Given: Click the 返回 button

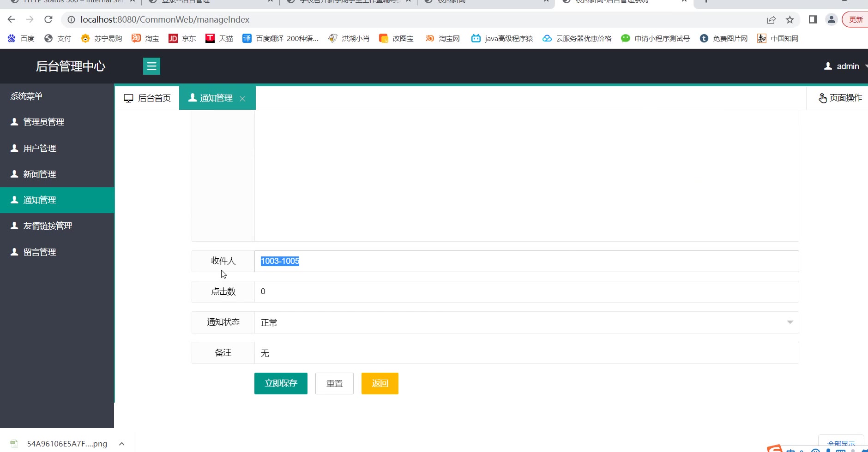Looking at the screenshot, I should point(380,383).
